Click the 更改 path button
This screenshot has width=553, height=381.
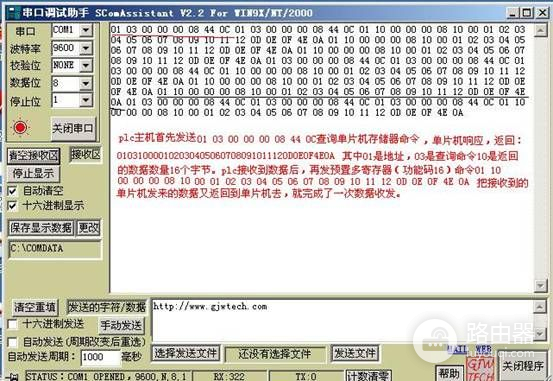89,228
